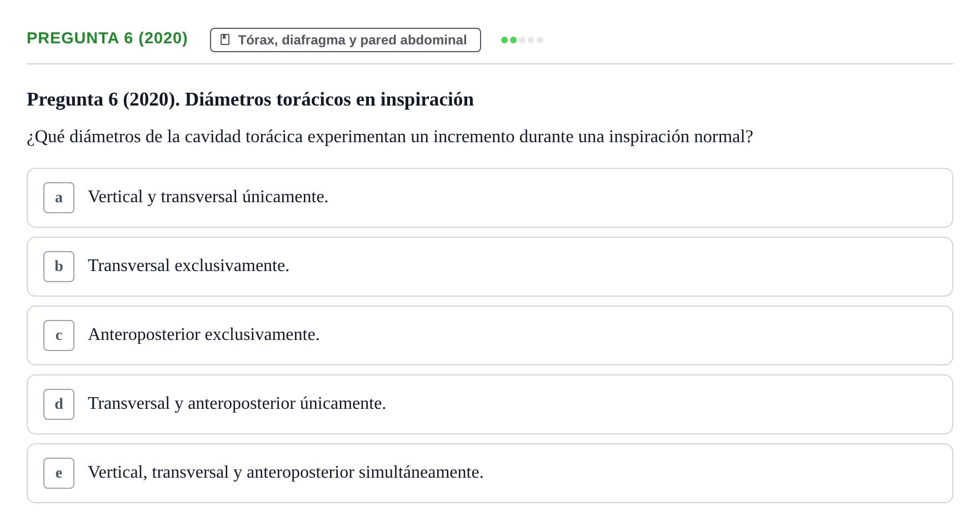Choose answer Transversal exclusivamente
980x531 pixels.
tap(490, 267)
